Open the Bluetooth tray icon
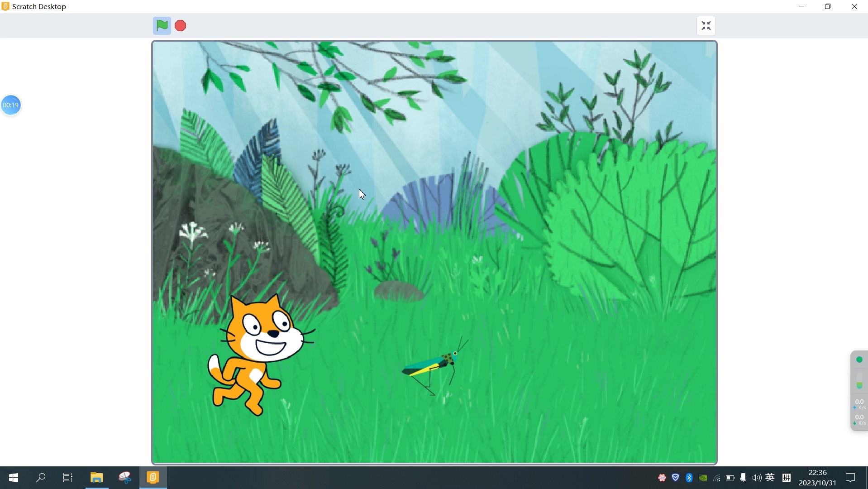The image size is (868, 489). click(689, 478)
